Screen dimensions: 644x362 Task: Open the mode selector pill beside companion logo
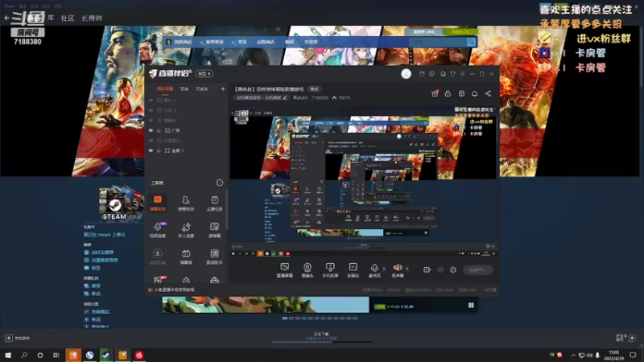click(x=204, y=74)
